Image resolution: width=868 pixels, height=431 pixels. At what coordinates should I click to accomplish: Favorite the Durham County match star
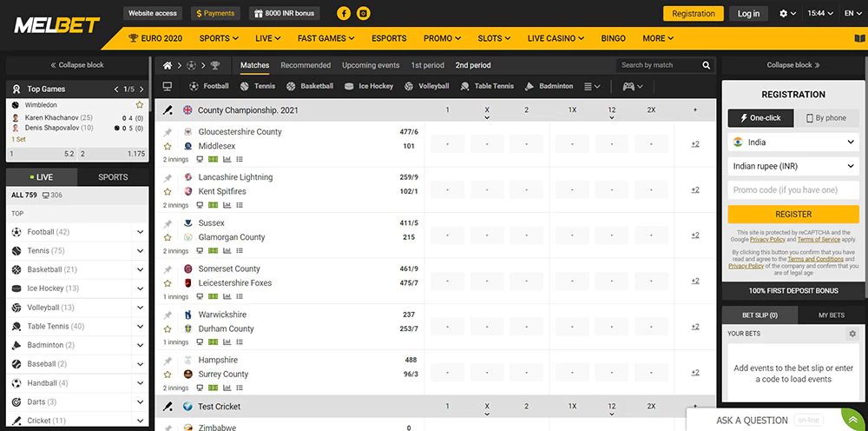(x=168, y=328)
